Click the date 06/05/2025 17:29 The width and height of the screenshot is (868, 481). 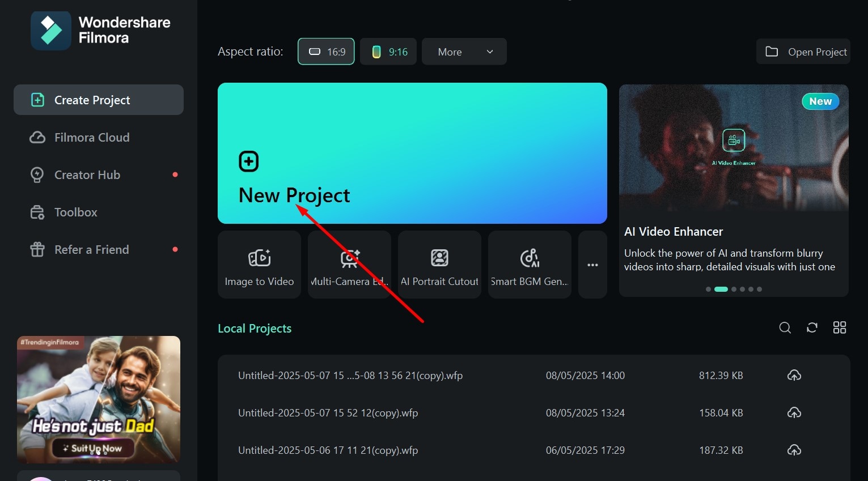[x=585, y=450]
